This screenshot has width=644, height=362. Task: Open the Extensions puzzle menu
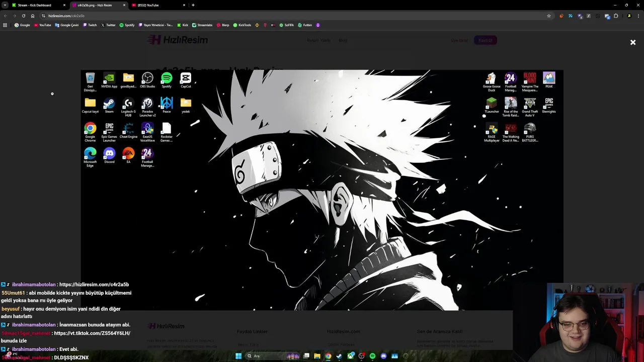click(616, 16)
